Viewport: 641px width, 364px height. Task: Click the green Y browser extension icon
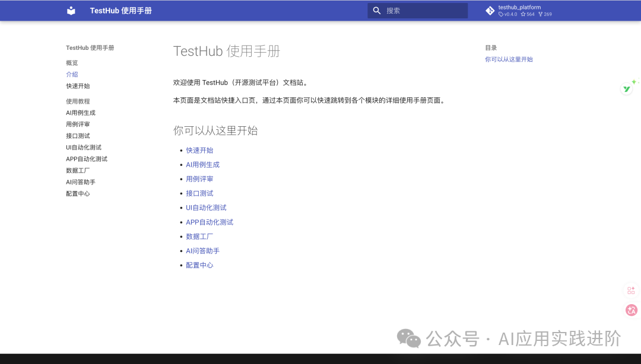coord(627,88)
